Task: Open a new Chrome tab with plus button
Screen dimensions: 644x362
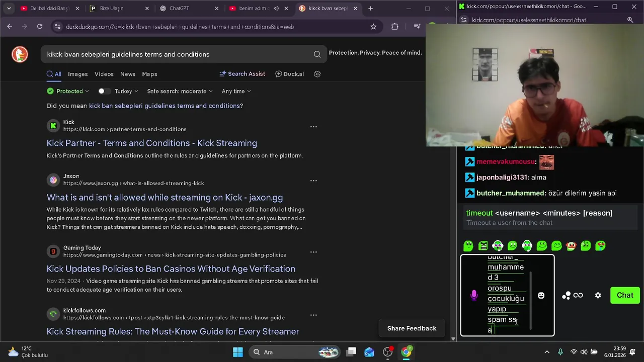Action: tap(370, 9)
